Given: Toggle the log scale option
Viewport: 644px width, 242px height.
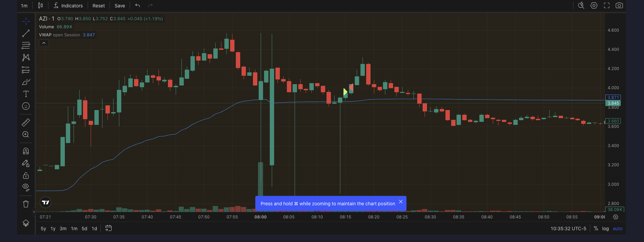Looking at the screenshot, I should [x=605, y=229].
